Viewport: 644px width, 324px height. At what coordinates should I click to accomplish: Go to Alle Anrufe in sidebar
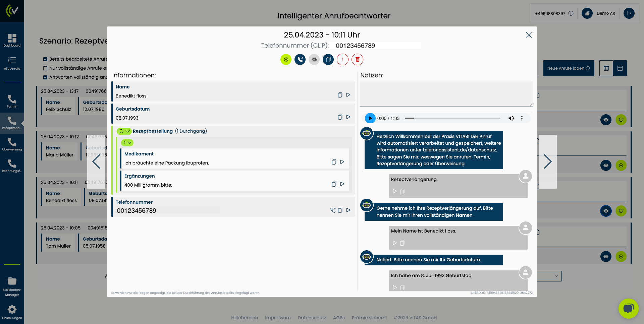[12, 63]
